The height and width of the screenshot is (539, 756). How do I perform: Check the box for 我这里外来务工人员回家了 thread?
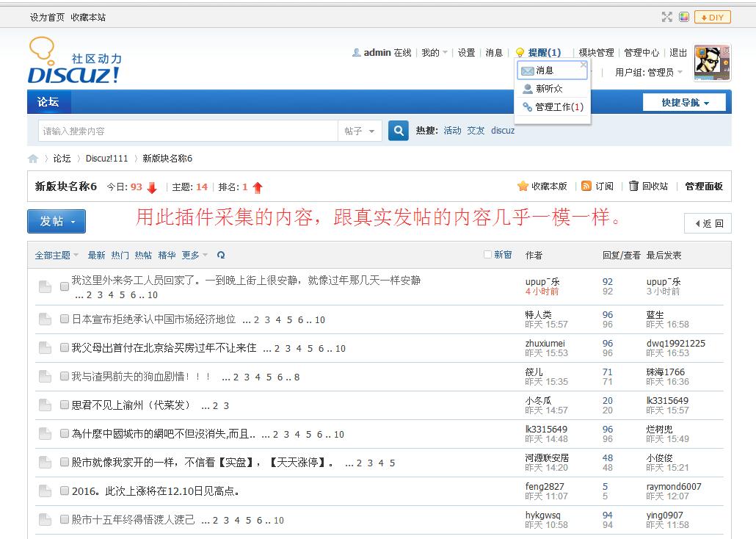(x=64, y=286)
